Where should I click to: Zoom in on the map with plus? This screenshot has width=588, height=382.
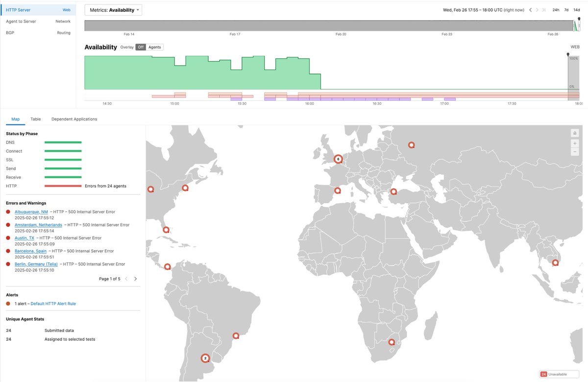tap(575, 143)
